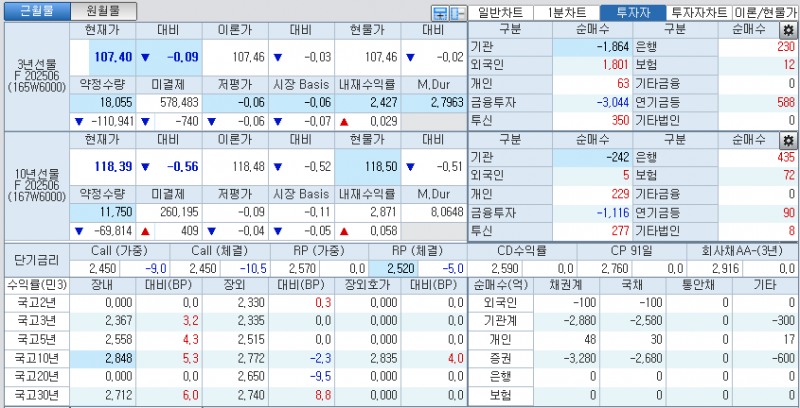
Task: Click the 채권계 column header
Action: coord(566,286)
